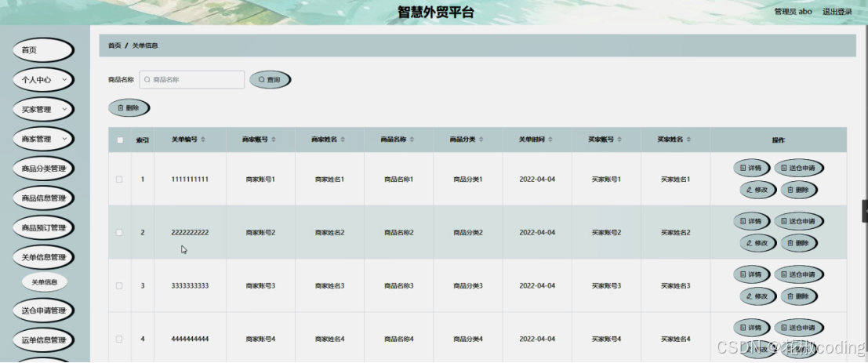Check the checkbox for row 2222222222
Image resolution: width=868 pixels, height=363 pixels.
pos(119,232)
